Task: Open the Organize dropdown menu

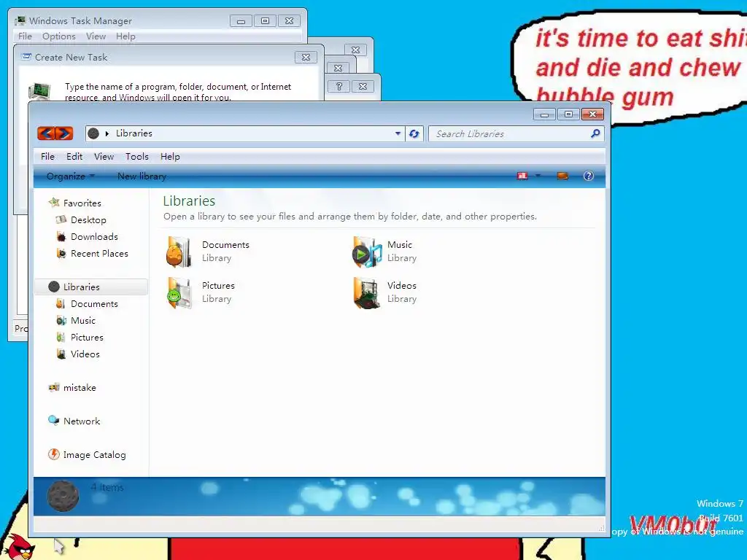Action: tap(71, 176)
